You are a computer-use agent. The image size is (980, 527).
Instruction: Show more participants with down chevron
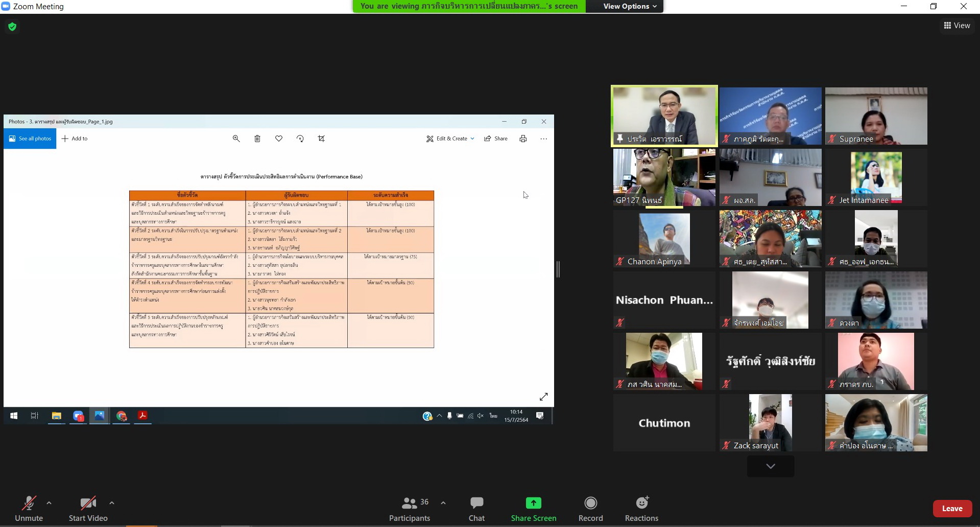770,466
